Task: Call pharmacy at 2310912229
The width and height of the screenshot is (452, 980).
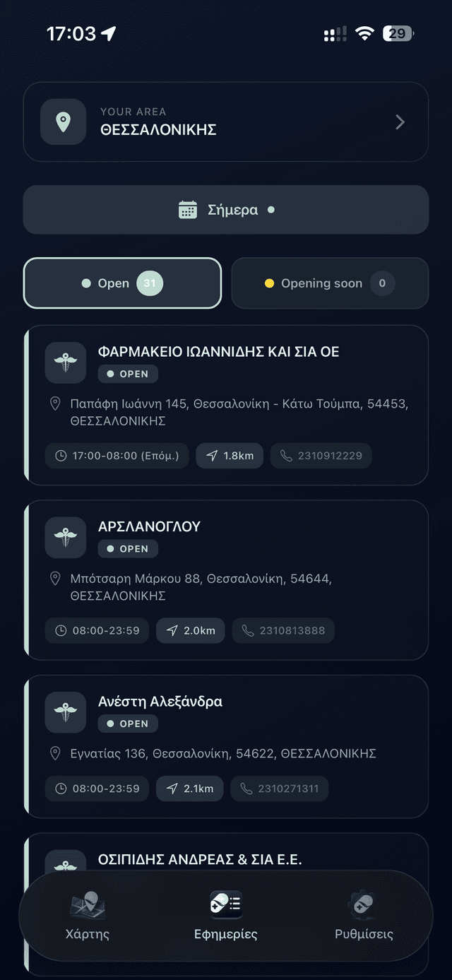Action: [x=321, y=455]
